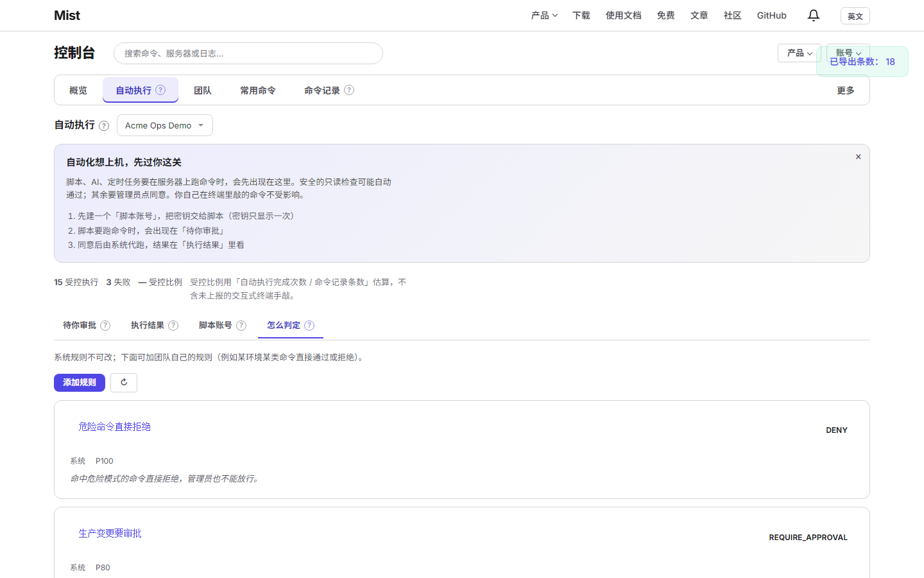Click the 15 受控执行 statistic
924x578 pixels.
coord(76,282)
